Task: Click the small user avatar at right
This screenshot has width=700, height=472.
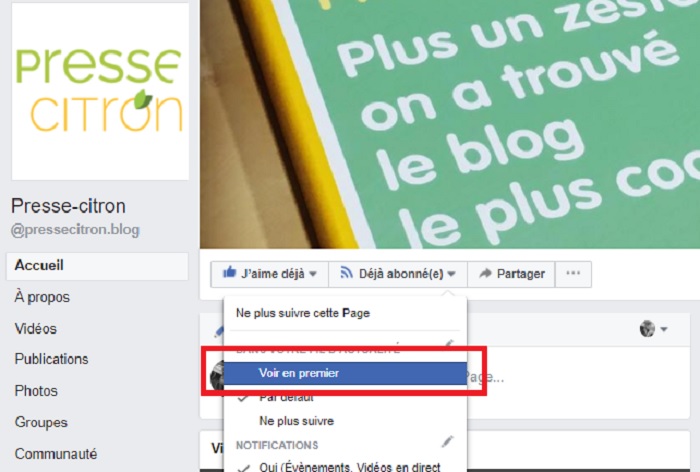Action: point(647,329)
